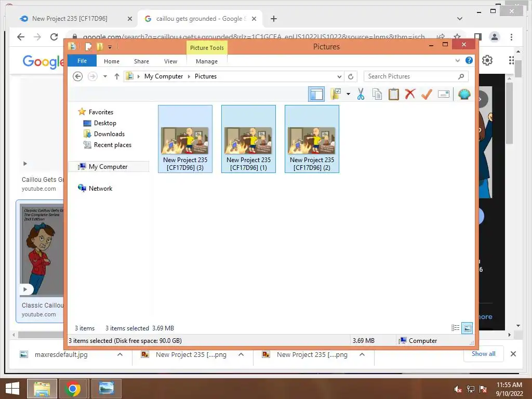Open Chrome tab search chevron
The height and width of the screenshot is (399, 532).
(x=460, y=19)
